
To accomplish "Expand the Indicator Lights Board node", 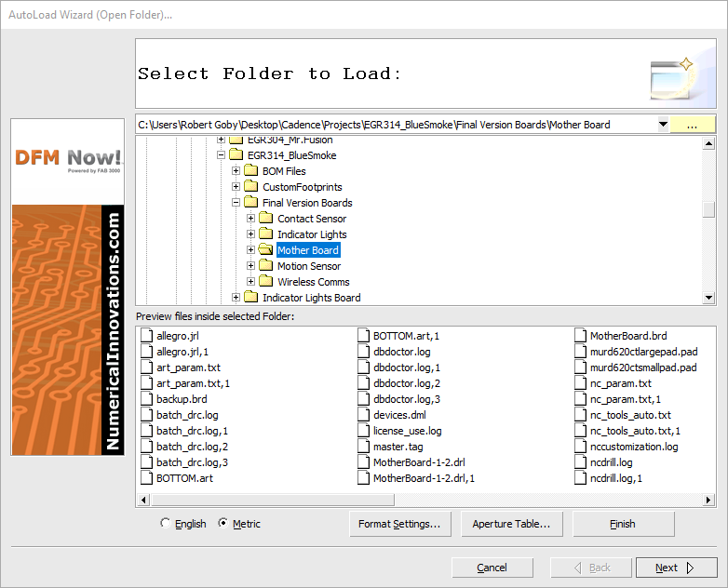I will coord(236,297).
